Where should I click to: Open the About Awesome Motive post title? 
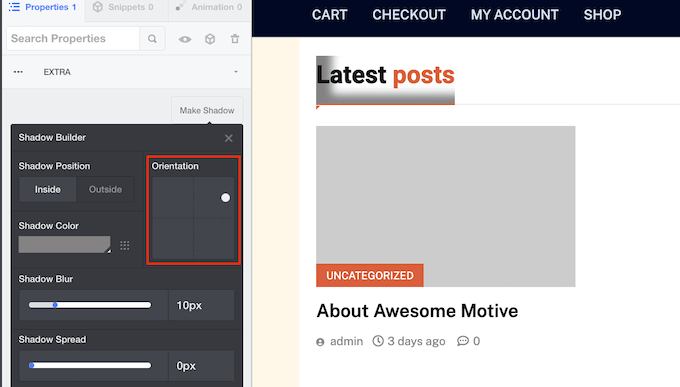tap(417, 311)
